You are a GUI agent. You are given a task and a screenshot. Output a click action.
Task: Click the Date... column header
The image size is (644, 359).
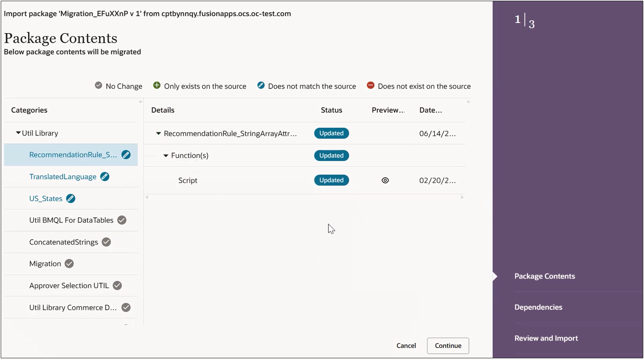tap(430, 110)
